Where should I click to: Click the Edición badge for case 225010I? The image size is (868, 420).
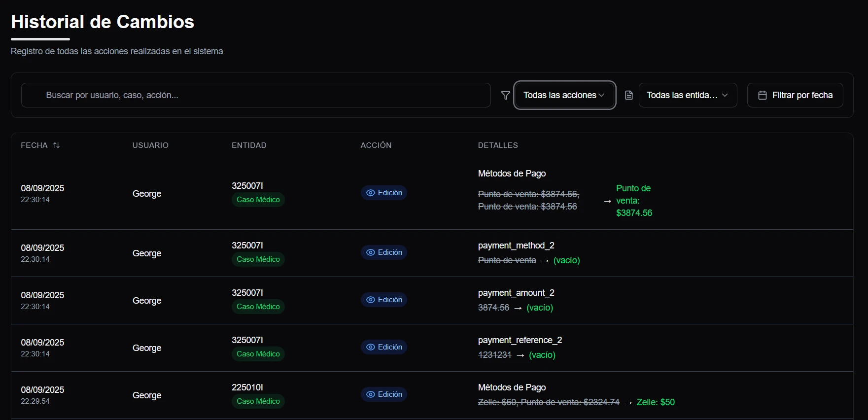[x=384, y=394]
